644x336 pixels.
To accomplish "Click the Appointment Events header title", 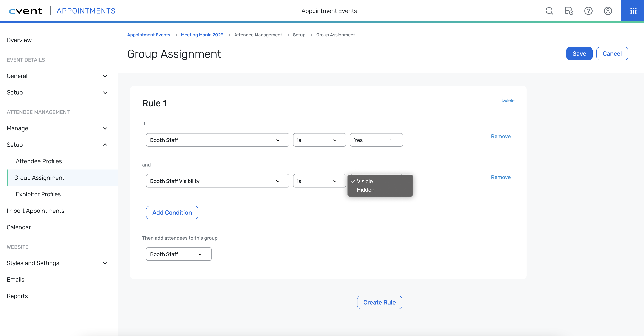I will click(329, 11).
